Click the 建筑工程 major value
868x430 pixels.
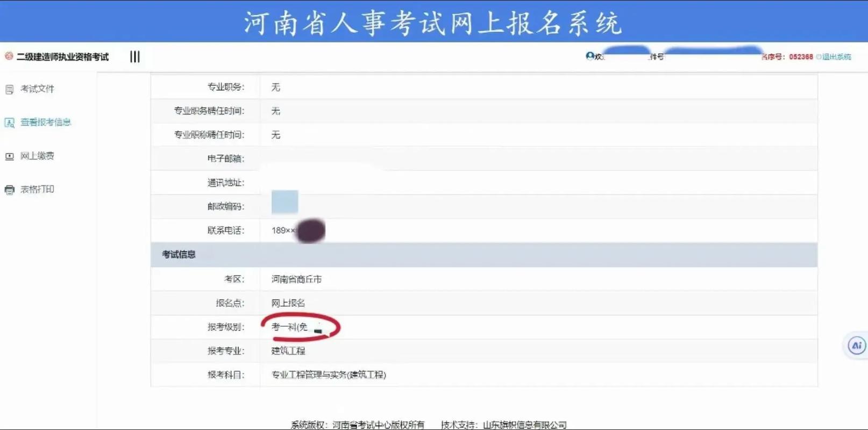[x=288, y=350]
